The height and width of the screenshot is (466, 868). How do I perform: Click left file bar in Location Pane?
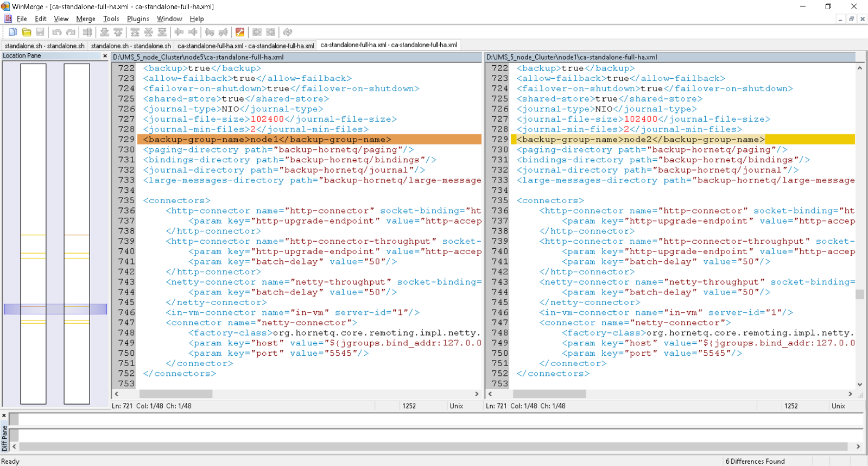pos(33,234)
